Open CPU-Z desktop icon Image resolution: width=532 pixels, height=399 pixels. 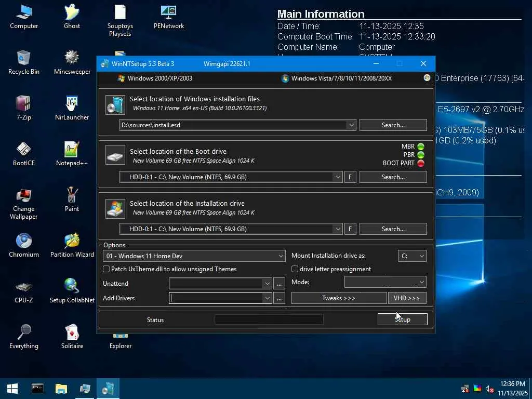[x=24, y=291]
